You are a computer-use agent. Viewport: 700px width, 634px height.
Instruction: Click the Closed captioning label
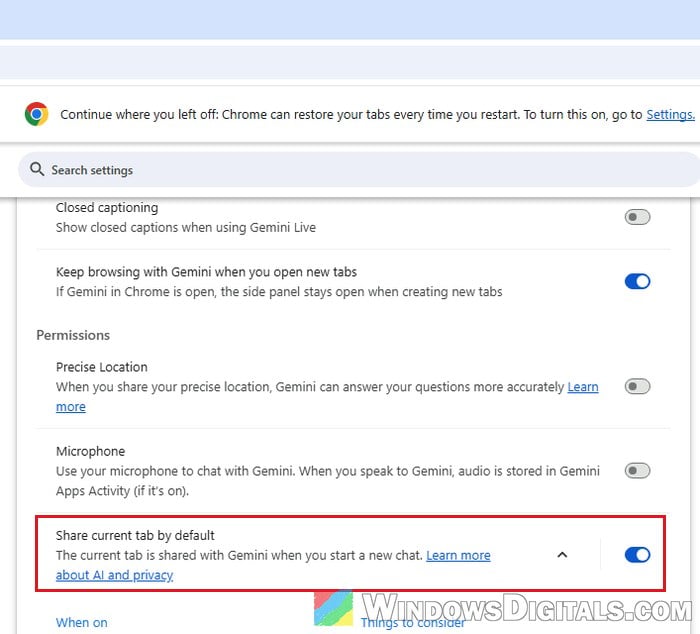[x=107, y=208]
